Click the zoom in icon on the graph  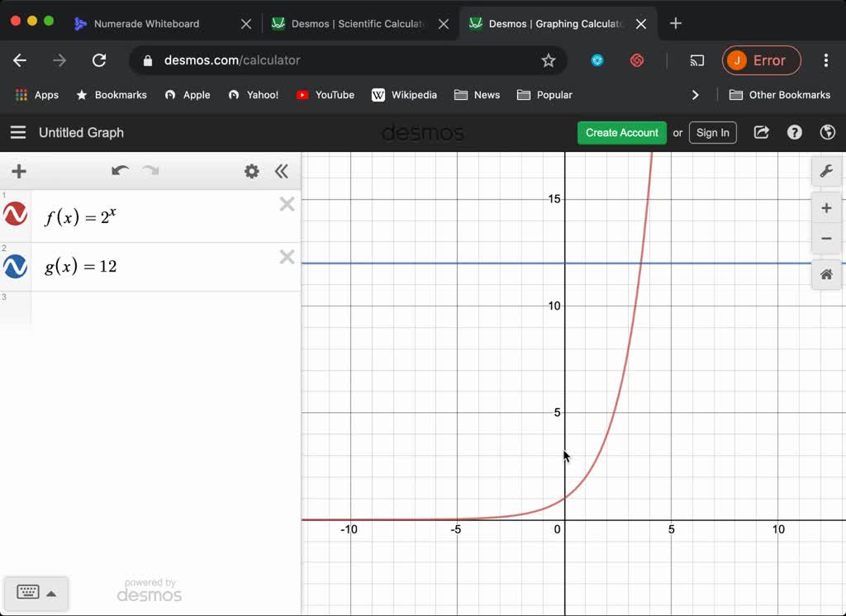(826, 207)
